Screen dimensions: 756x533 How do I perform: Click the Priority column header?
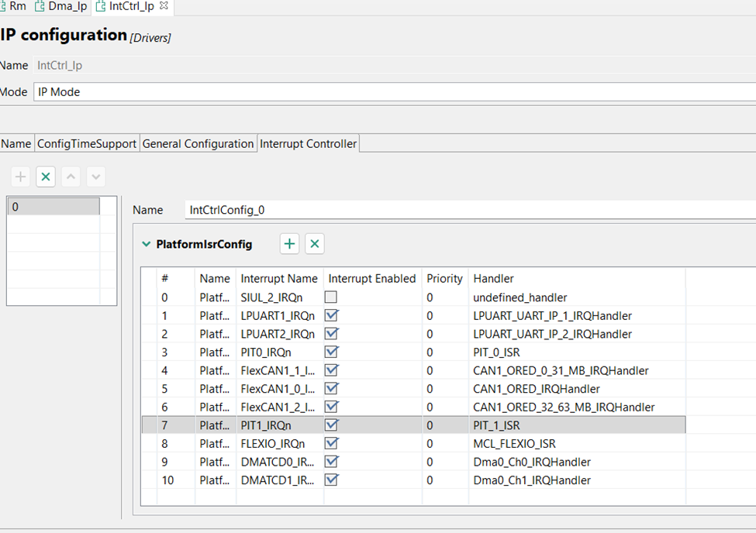[x=444, y=279]
